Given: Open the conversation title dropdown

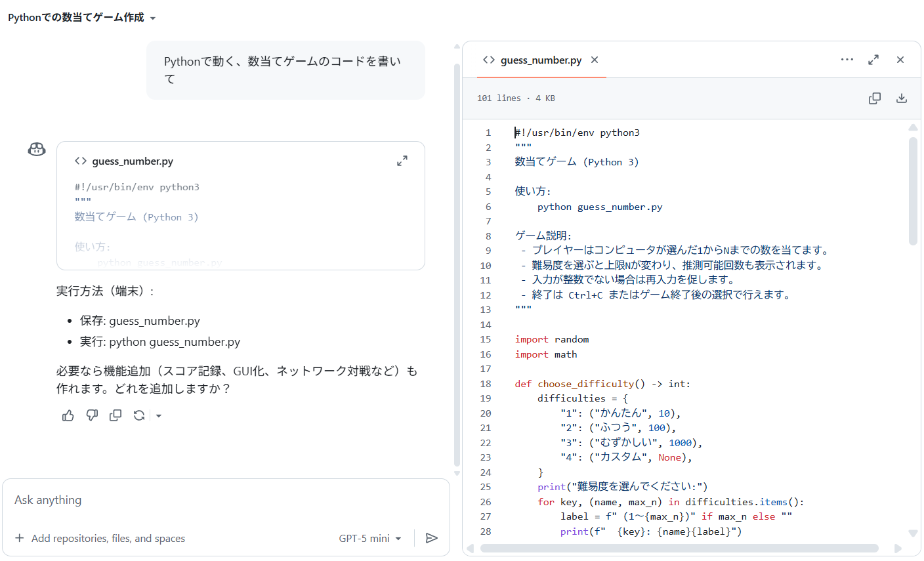Looking at the screenshot, I should (153, 18).
